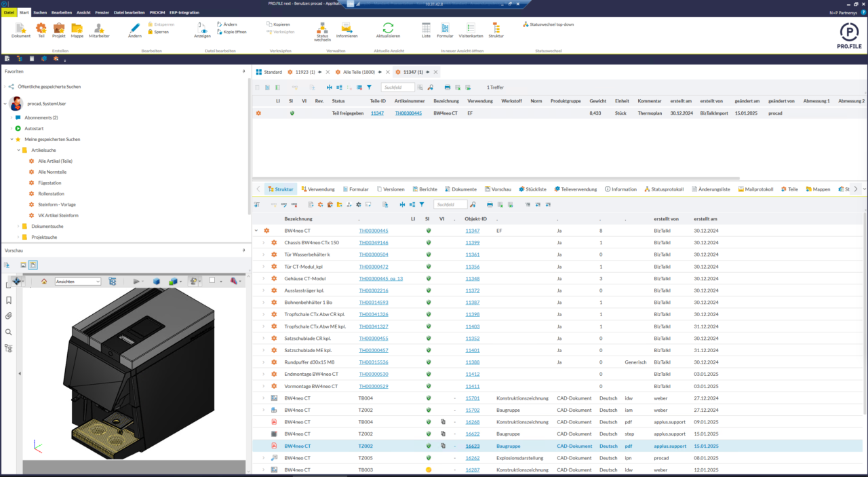
Task: Click the white background color swatch in 3D toolbar
Action: (212, 280)
